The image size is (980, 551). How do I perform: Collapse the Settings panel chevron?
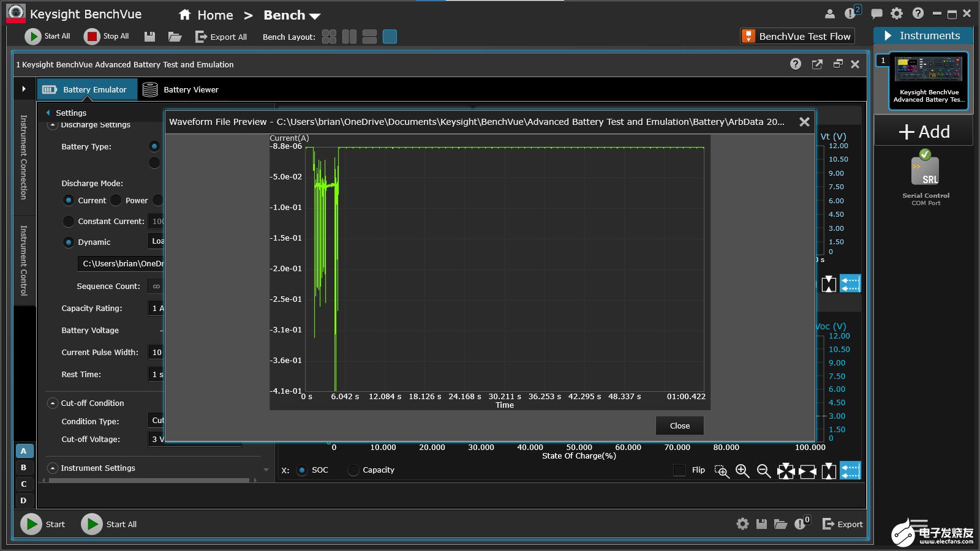[x=48, y=113]
